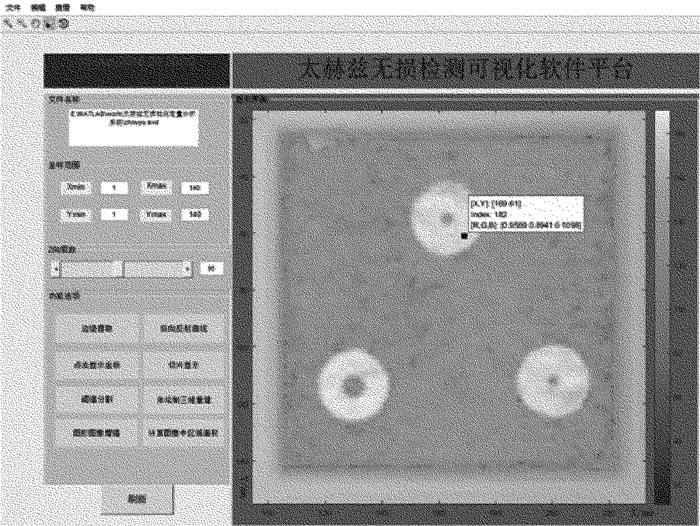This screenshot has height=526, width=700.
Task: Click the last toolbar icon after Data Cursor
Action: [x=63, y=22]
